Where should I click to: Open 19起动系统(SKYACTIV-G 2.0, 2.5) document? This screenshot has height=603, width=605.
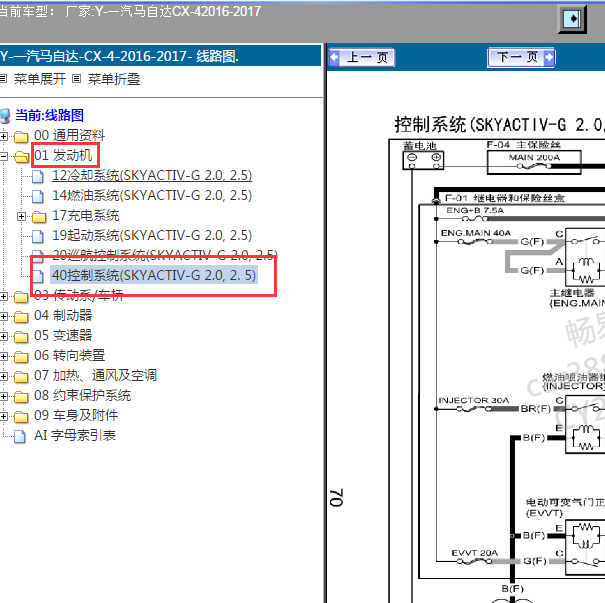pos(152,235)
